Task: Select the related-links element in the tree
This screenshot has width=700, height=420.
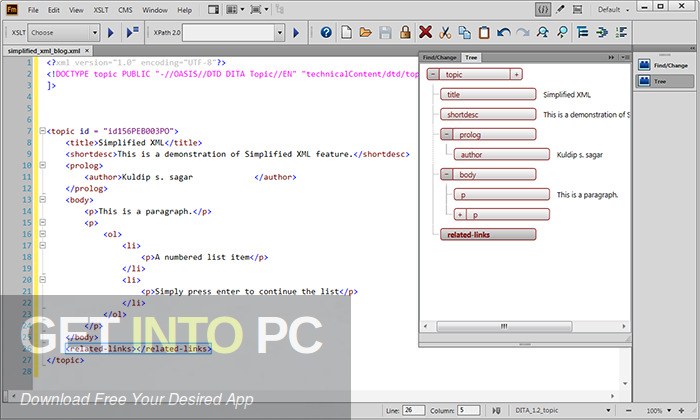Action: click(488, 234)
